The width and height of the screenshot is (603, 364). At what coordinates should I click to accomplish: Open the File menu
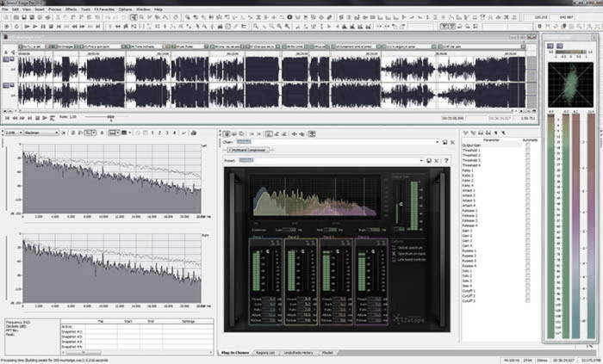click(5, 9)
